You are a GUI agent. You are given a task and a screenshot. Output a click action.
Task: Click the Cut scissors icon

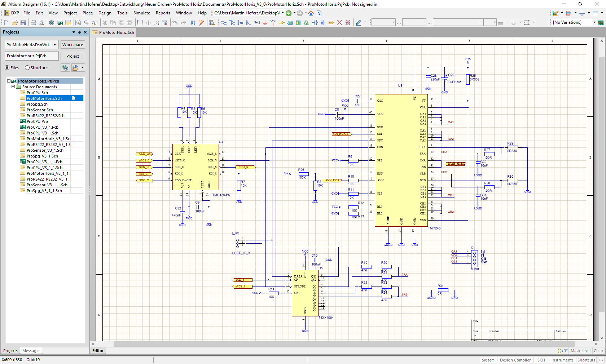pyautogui.click(x=105, y=23)
